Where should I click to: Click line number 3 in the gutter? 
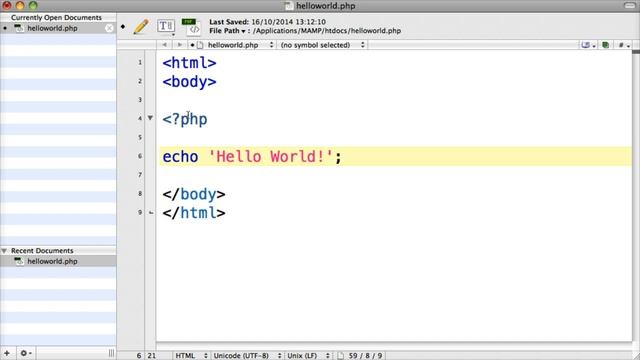click(x=140, y=100)
